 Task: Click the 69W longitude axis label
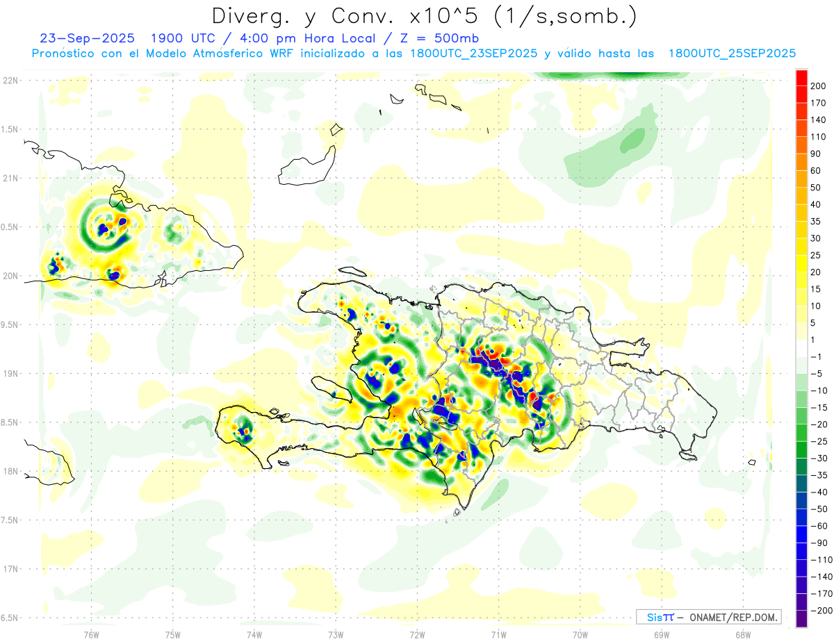point(661,634)
